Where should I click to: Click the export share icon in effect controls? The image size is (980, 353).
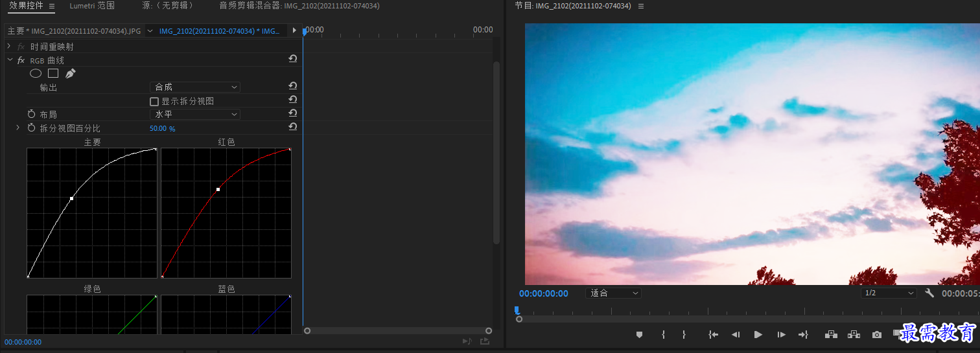click(484, 342)
